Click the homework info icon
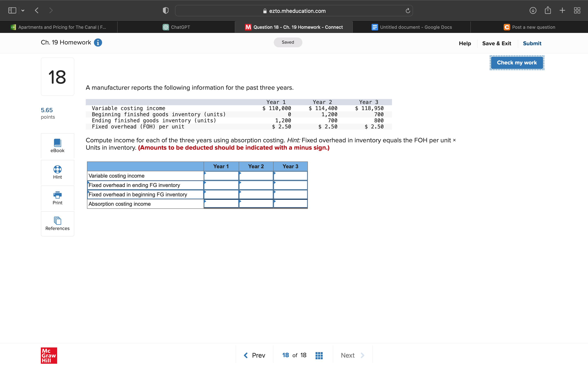The height and width of the screenshot is (367, 588). [x=98, y=42]
